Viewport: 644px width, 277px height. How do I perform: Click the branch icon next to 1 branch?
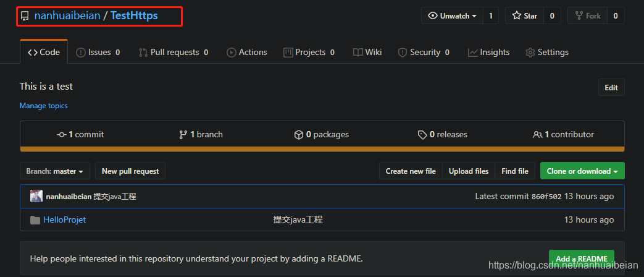point(183,134)
